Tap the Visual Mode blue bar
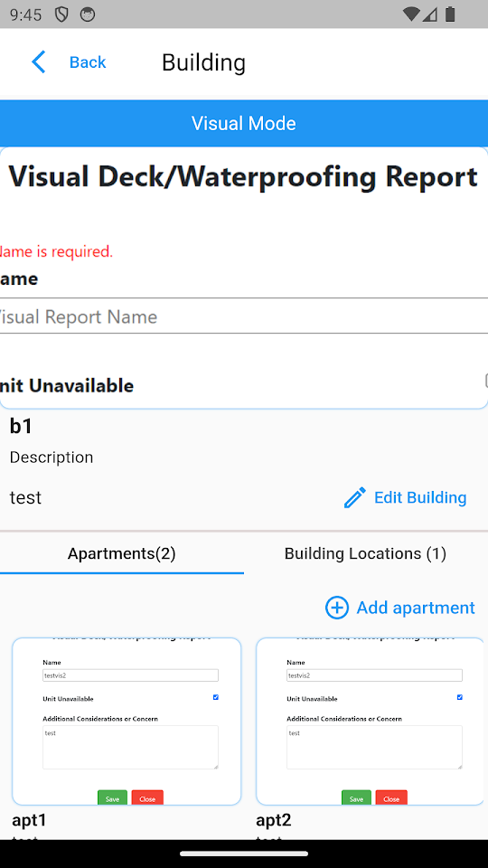This screenshot has height=868, width=488. pos(244,123)
